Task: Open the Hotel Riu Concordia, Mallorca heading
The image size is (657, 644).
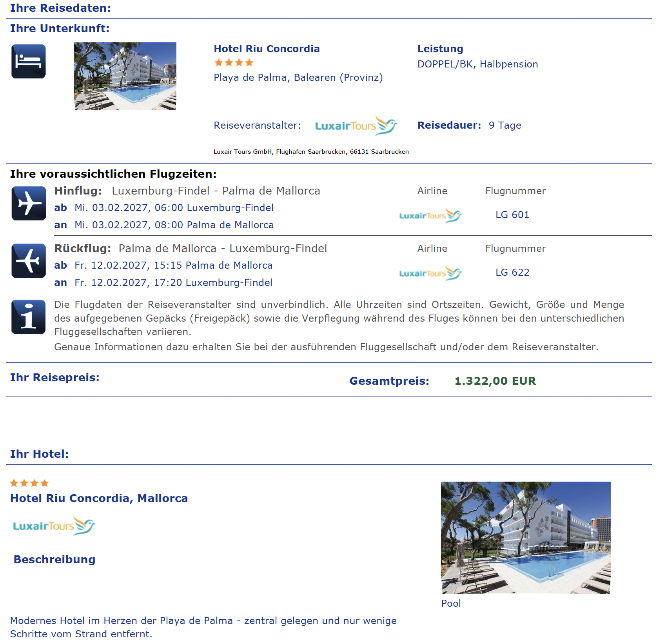Action: tap(99, 498)
